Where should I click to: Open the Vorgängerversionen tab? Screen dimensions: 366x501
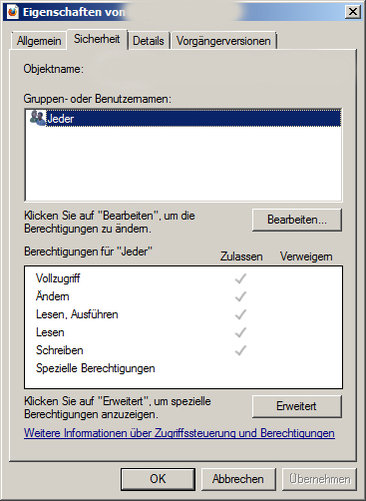(x=223, y=41)
